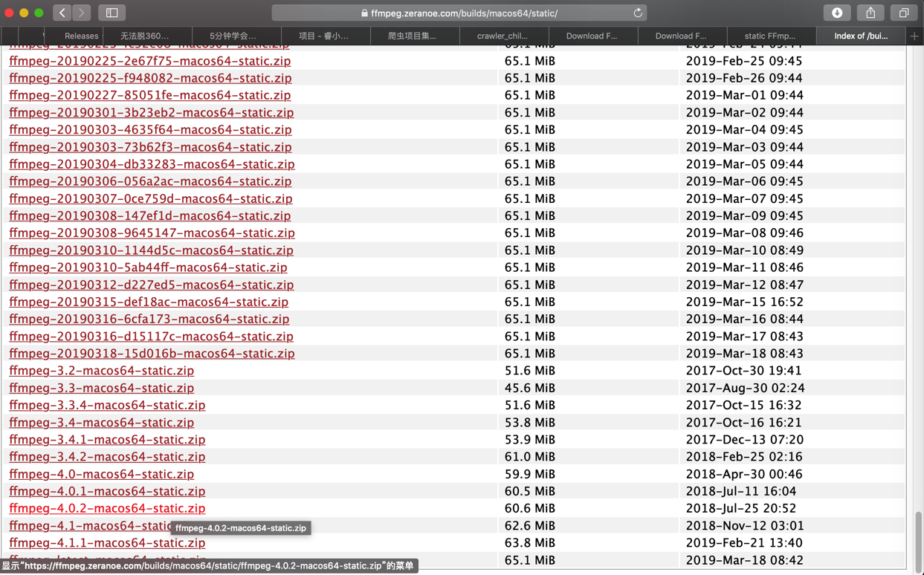Switch to the crawler_chil tab

[503, 35]
